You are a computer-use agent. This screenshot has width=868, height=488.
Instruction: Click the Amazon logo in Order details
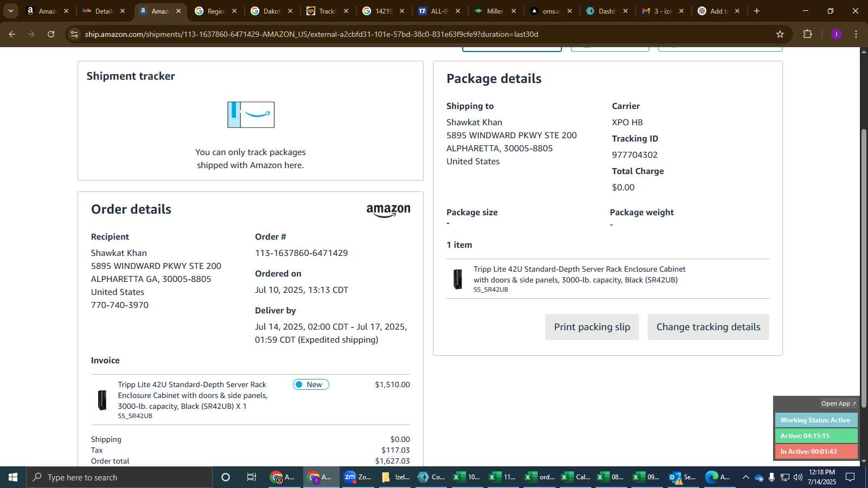(388, 211)
